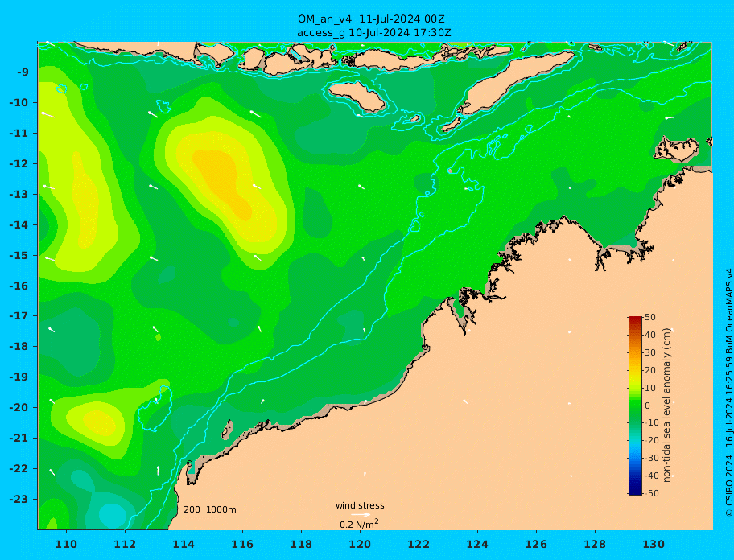Click longitude label '122' on the bottom axis
The image size is (734, 560).
click(x=419, y=544)
